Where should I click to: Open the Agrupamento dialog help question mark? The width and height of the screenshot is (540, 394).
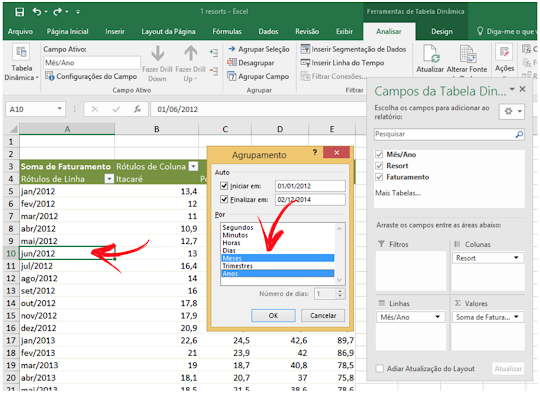pos(315,152)
